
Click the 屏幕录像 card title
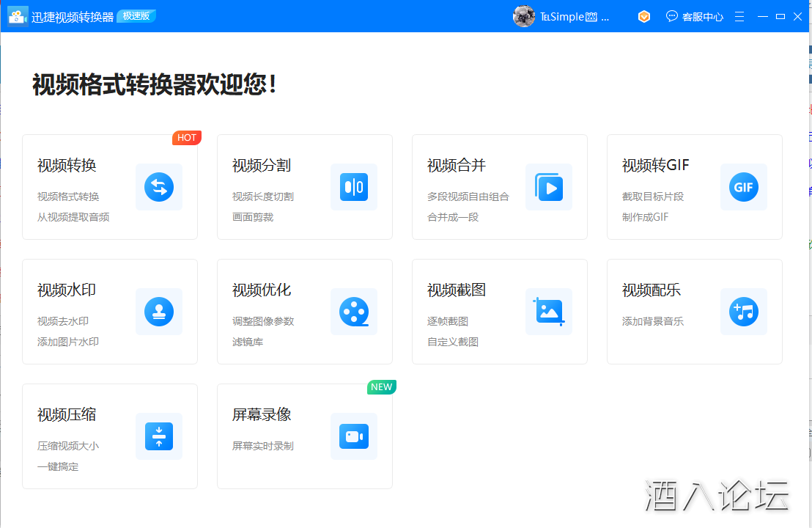(x=262, y=415)
